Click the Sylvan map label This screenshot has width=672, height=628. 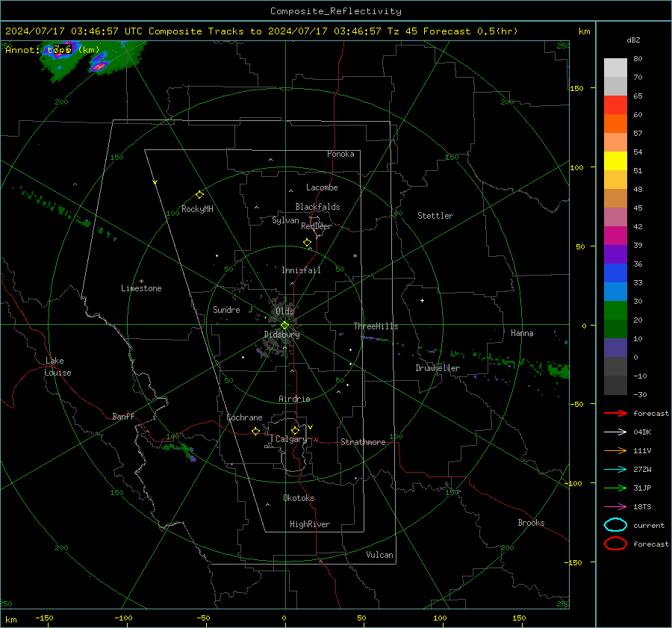(285, 220)
